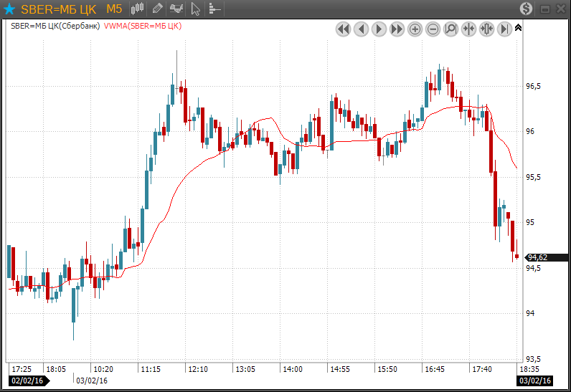The image size is (571, 392).
Task: Zoom in with the plus button
Action: (415, 29)
